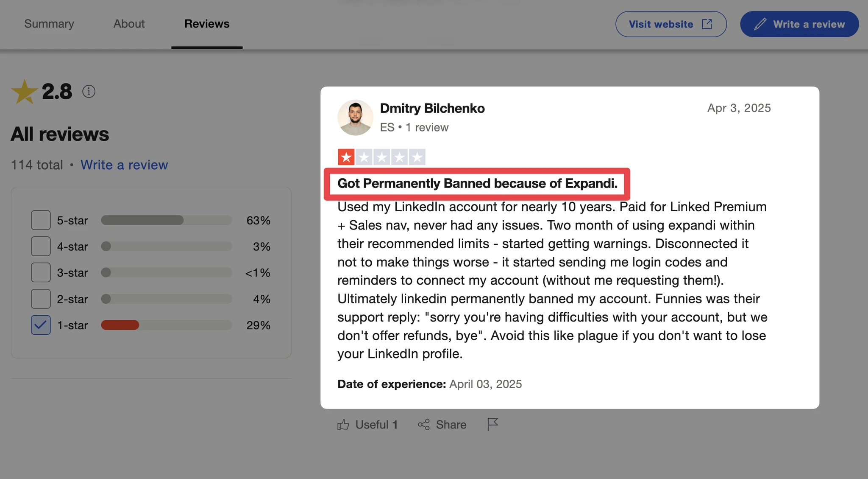Click the Date of experience line
Viewport: 868px width, 479px height.
[430, 384]
